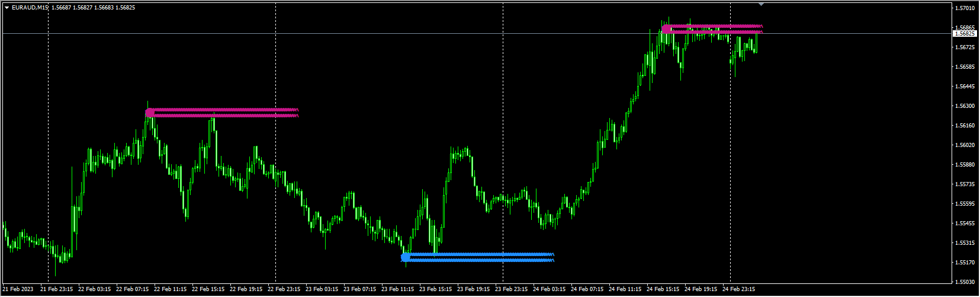Click the 1.55455 price scale value
Viewport: 980px width, 297px height.
click(965, 223)
